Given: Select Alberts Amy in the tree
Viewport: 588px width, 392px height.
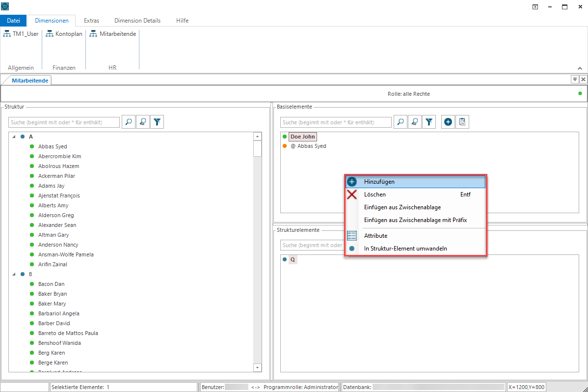Looking at the screenshot, I should pyautogui.click(x=53, y=205).
